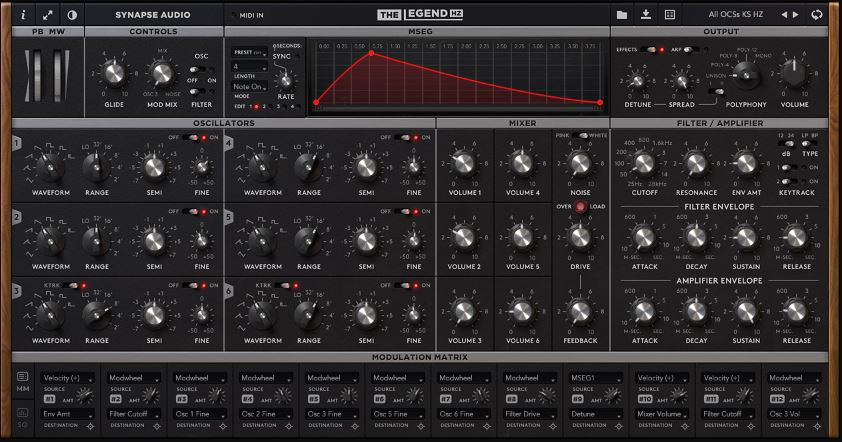Click the MSEG end node at right
The height and width of the screenshot is (442, 842).
pyautogui.click(x=600, y=102)
